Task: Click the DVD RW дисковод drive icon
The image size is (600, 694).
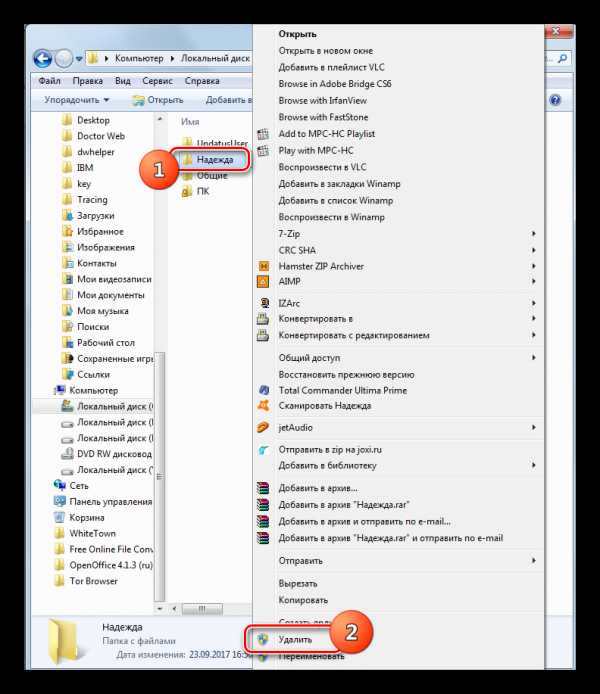Action: [x=67, y=454]
